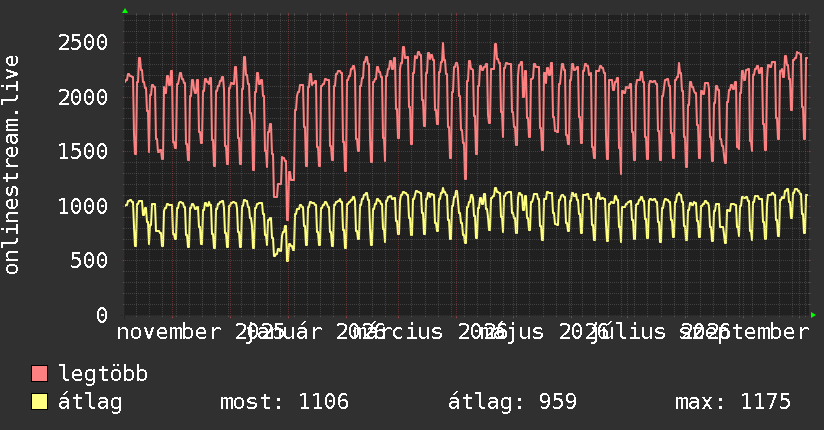Click the onlinestream.live vertical axis title
Viewport: 824px width, 430px height.
[11, 165]
